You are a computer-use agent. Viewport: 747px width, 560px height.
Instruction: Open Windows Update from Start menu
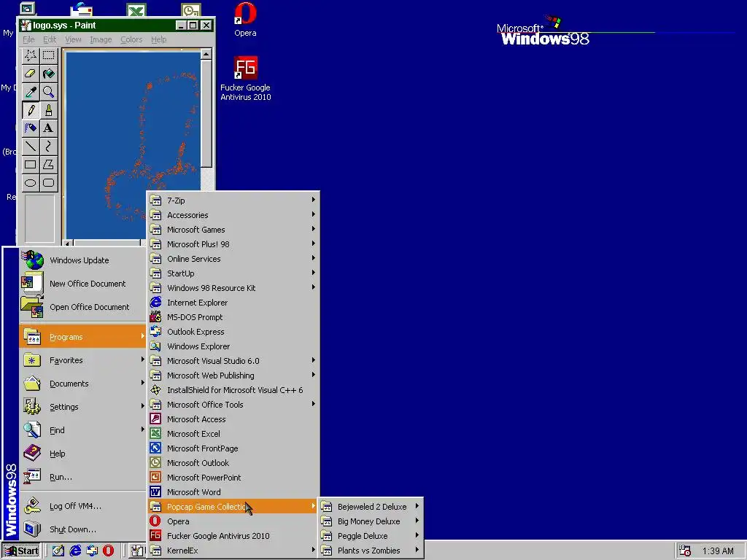click(83, 260)
